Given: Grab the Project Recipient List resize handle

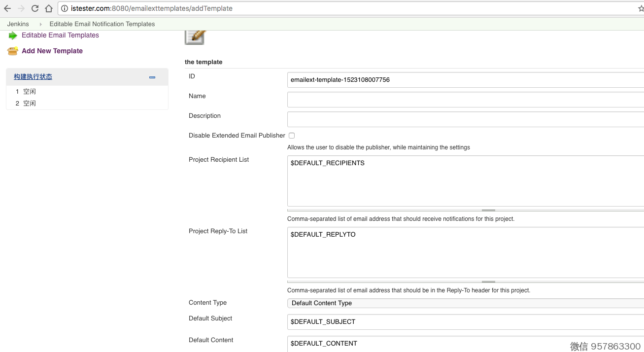Looking at the screenshot, I should pyautogui.click(x=488, y=210).
